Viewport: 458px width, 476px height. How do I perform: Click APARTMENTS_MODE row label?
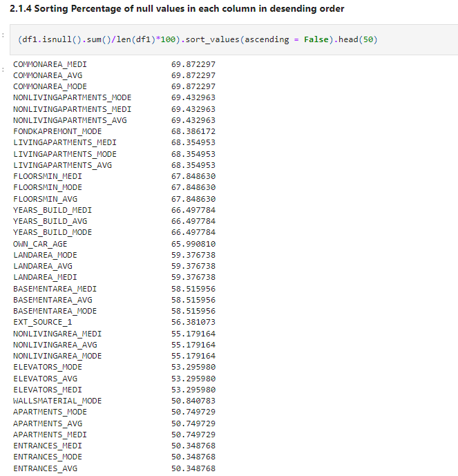50,412
